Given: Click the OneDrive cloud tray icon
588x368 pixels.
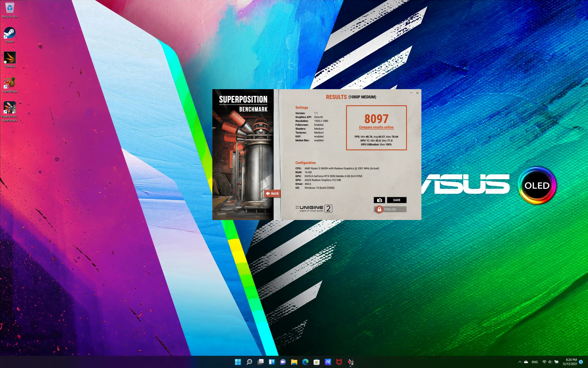Looking at the screenshot, I should tap(526, 362).
